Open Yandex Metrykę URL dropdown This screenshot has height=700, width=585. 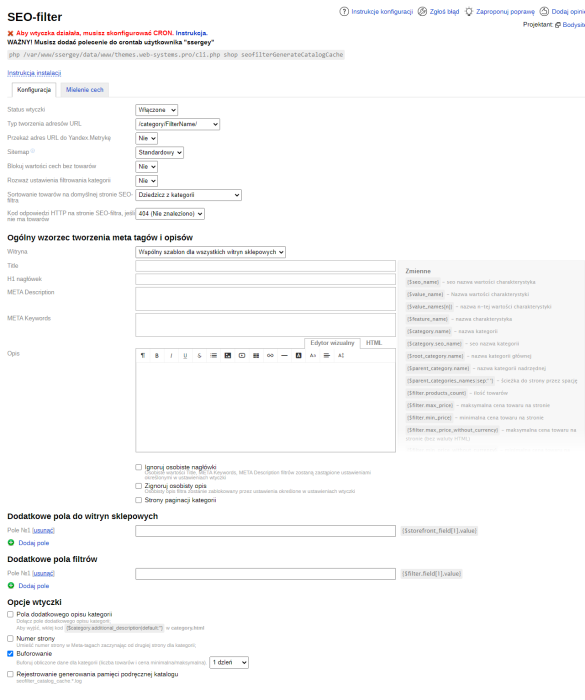[146, 138]
